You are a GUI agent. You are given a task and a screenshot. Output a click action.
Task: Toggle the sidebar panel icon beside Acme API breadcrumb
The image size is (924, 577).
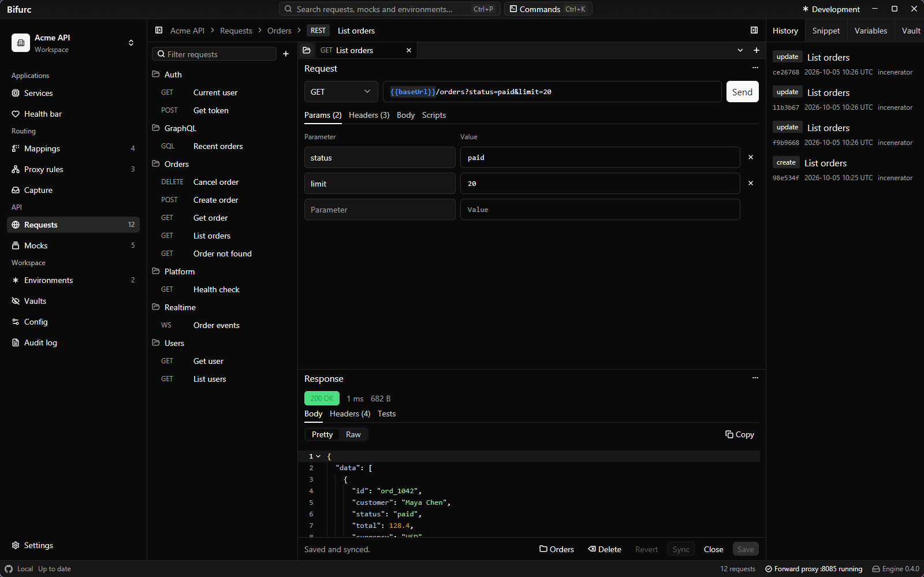(159, 31)
